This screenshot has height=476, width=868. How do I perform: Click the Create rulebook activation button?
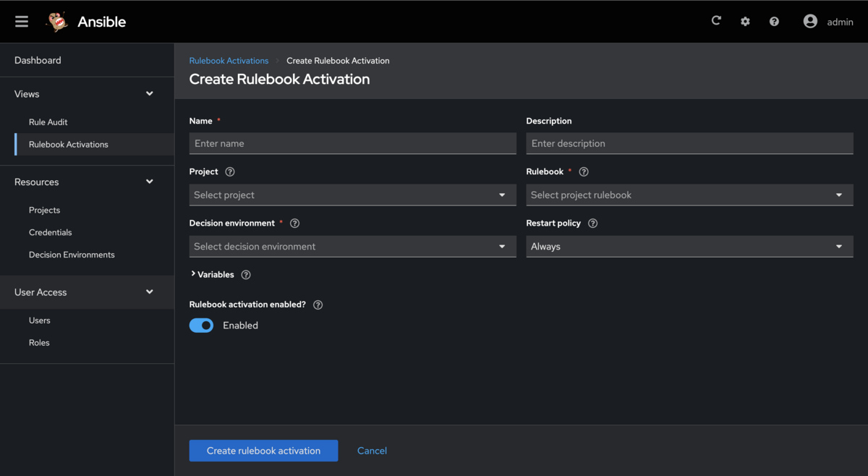(263, 450)
